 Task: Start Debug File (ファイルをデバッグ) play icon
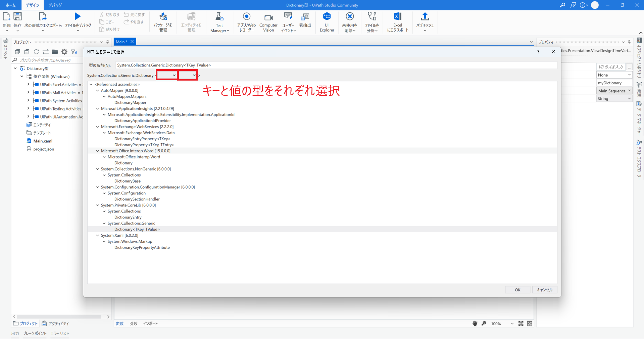(x=78, y=16)
